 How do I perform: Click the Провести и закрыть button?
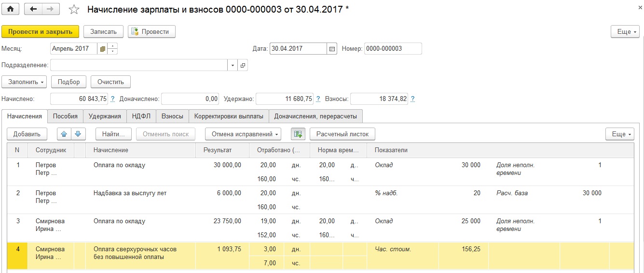41,31
